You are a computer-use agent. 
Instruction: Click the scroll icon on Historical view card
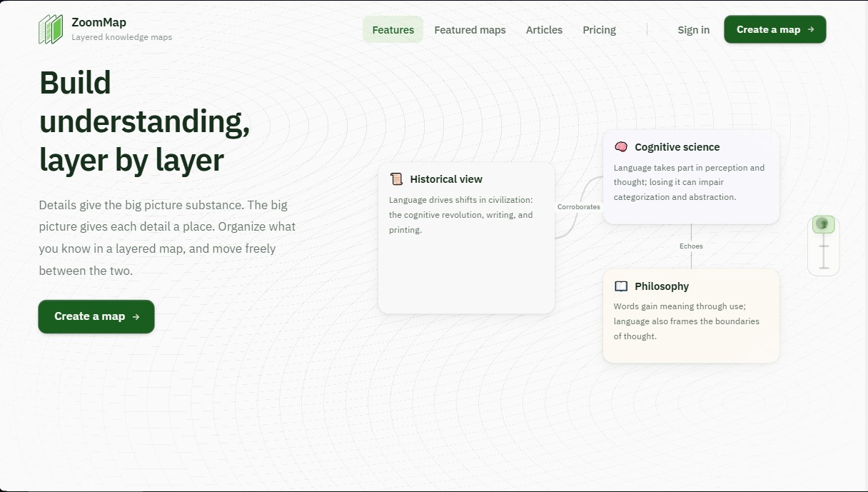click(396, 179)
